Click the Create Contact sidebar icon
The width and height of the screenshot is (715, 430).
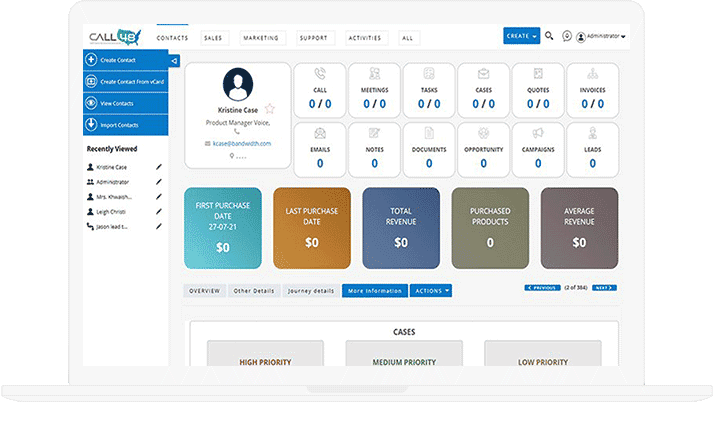(x=91, y=60)
